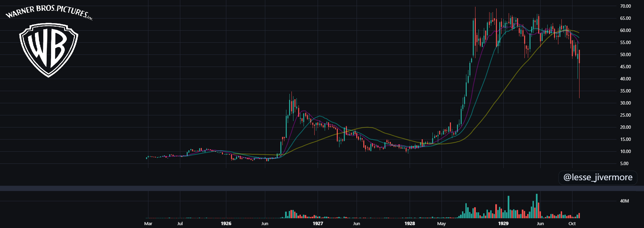Click the 50.00 price axis label

[x=626, y=54]
